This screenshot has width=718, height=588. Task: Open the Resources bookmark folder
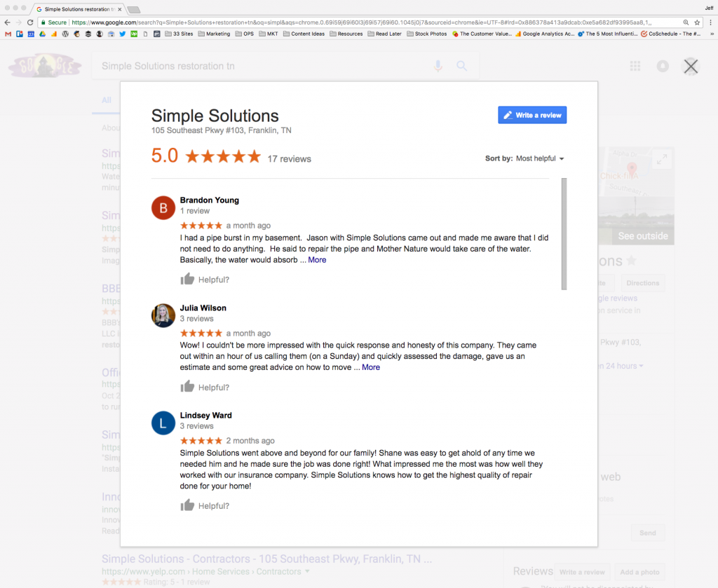(346, 34)
